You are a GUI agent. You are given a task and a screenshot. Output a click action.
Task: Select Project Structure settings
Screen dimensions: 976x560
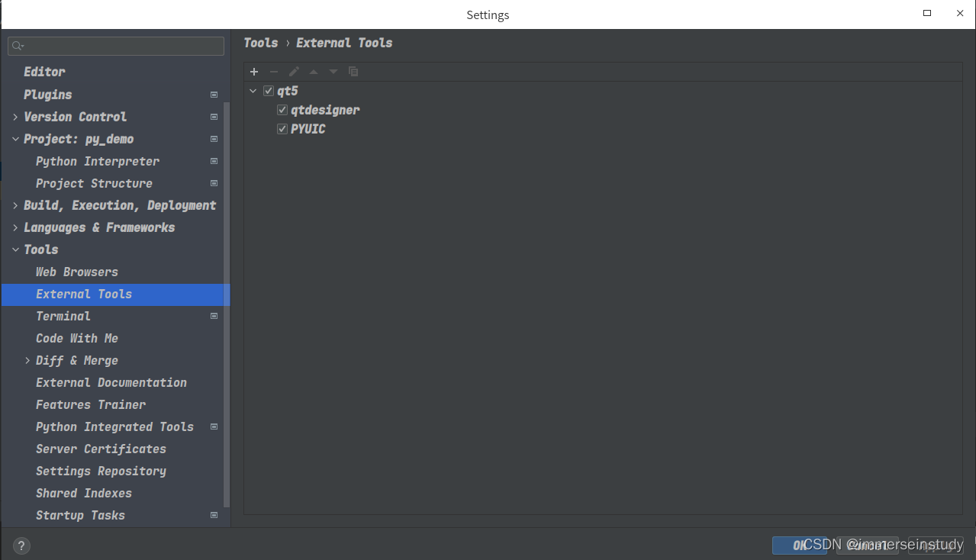point(94,183)
